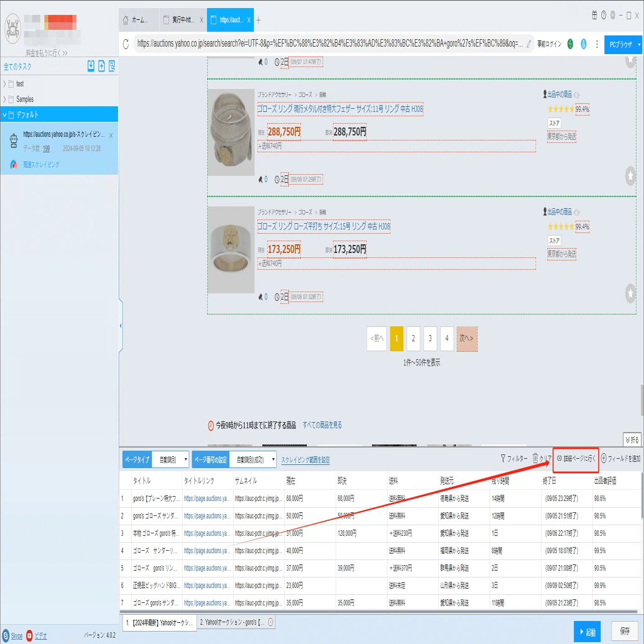Close the https://auct... active tab
The image size is (644, 644).
coord(249,20)
